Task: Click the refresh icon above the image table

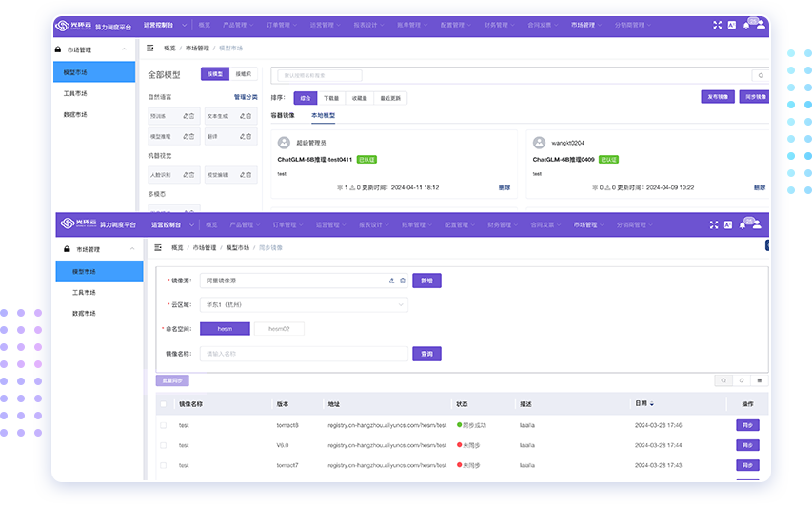Action: (741, 380)
